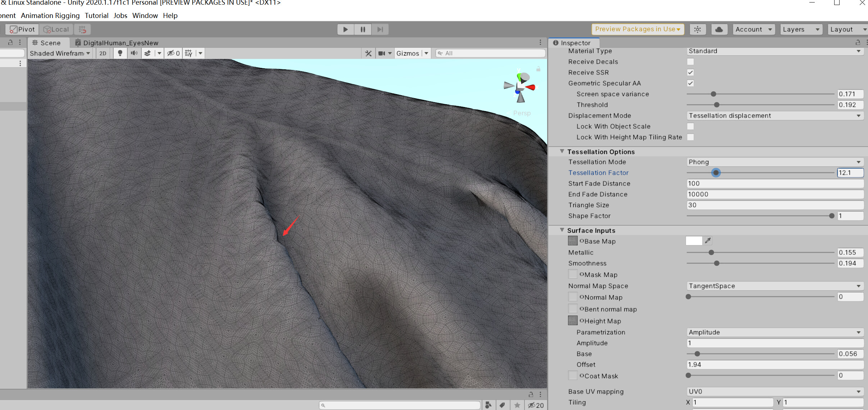Image resolution: width=868 pixels, height=410 pixels.
Task: Click the Base Map white color swatch
Action: (694, 241)
